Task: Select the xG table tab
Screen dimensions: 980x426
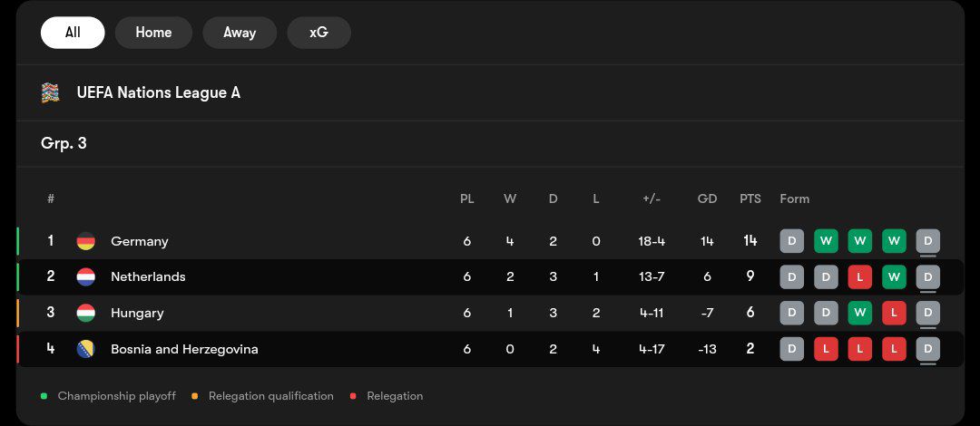Action: coord(318,33)
